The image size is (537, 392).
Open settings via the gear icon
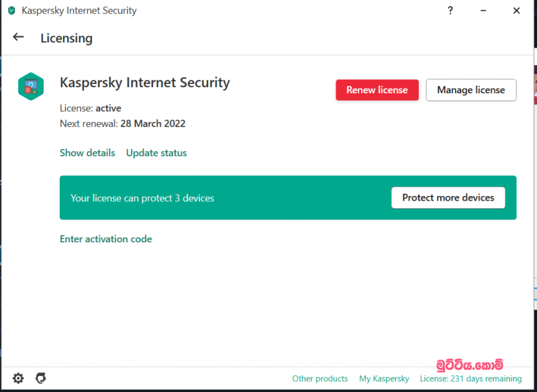click(x=18, y=379)
